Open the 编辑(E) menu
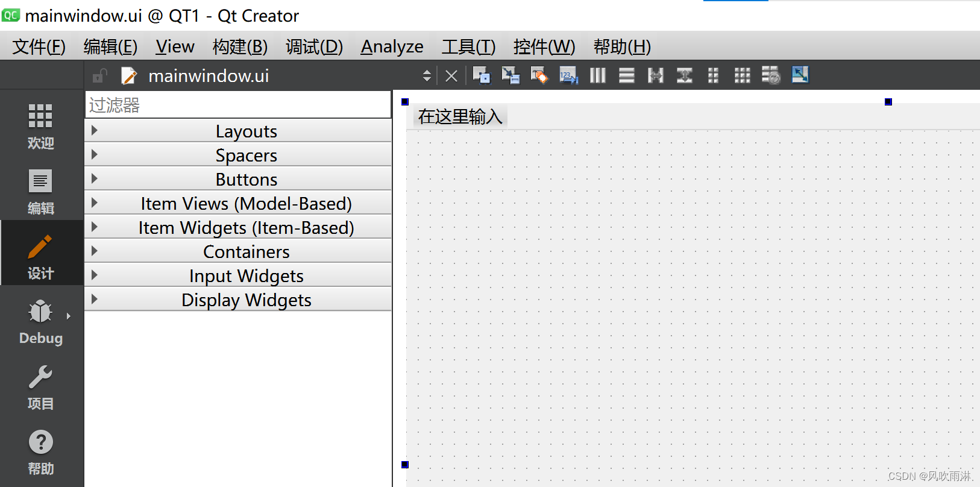The width and height of the screenshot is (980, 487). point(110,46)
